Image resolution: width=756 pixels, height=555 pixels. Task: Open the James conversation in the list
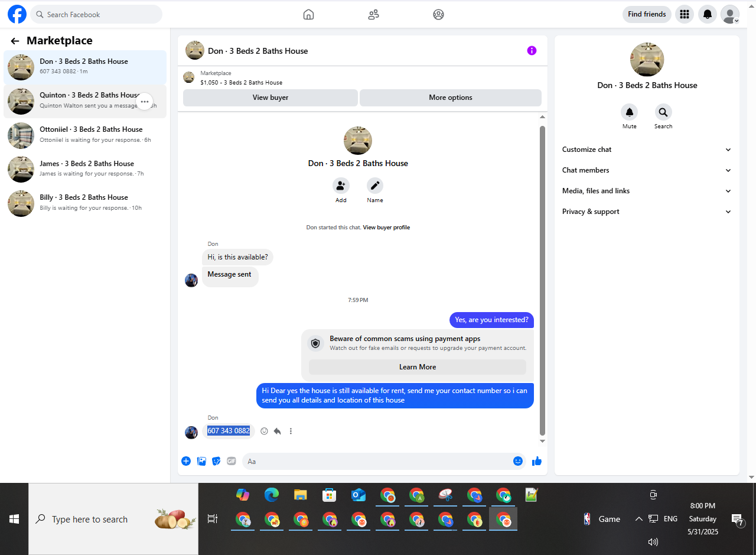(x=85, y=169)
